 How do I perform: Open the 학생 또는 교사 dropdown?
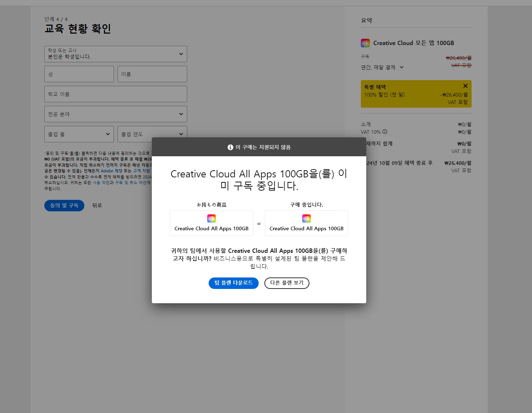tap(116, 54)
